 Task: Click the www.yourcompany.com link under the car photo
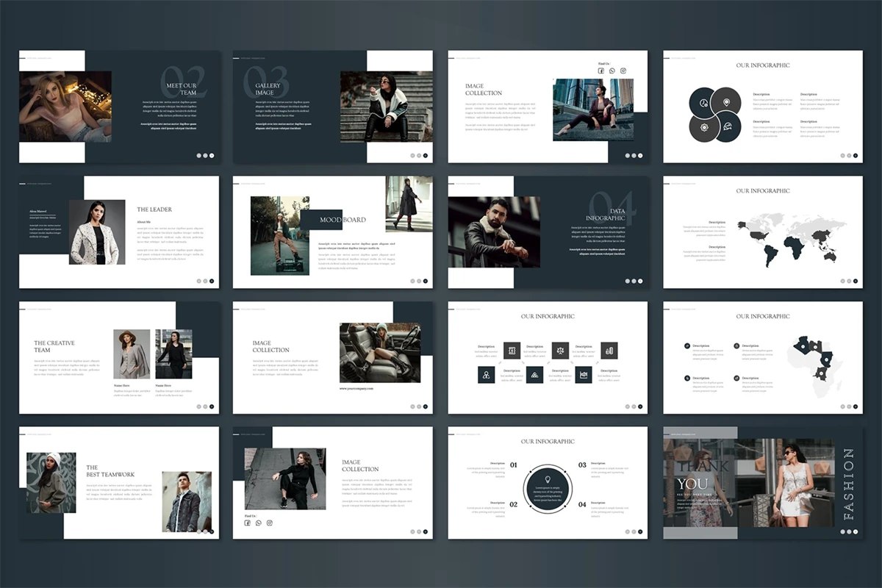[x=356, y=388]
